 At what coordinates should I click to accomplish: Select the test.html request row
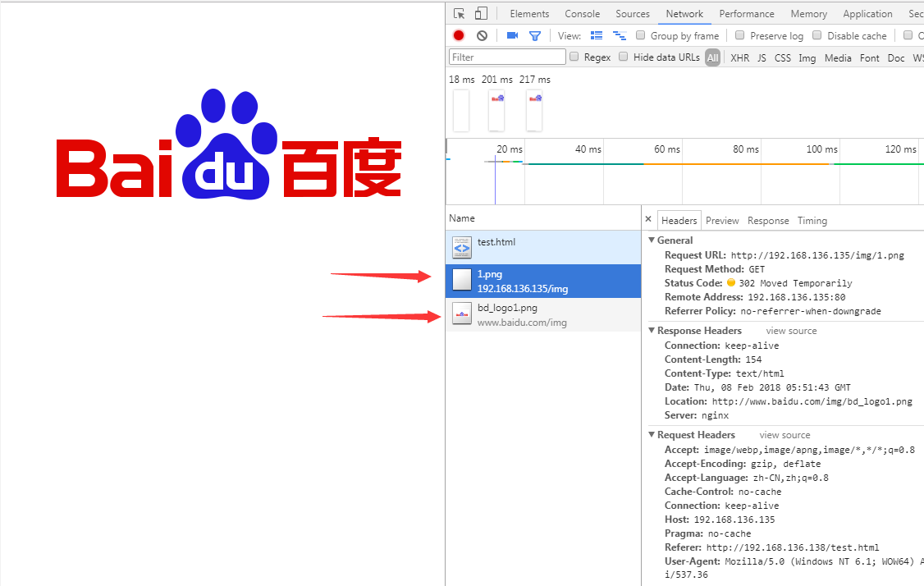(542, 247)
